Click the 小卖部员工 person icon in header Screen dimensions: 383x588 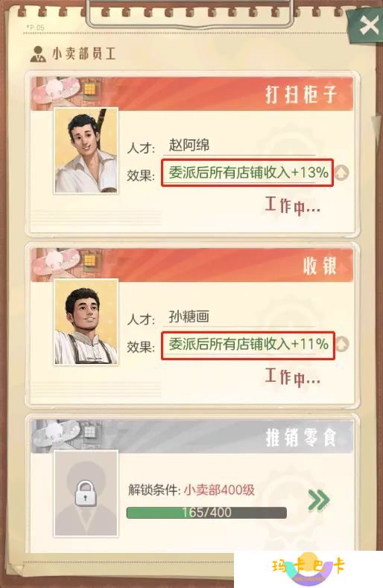pyautogui.click(x=37, y=54)
